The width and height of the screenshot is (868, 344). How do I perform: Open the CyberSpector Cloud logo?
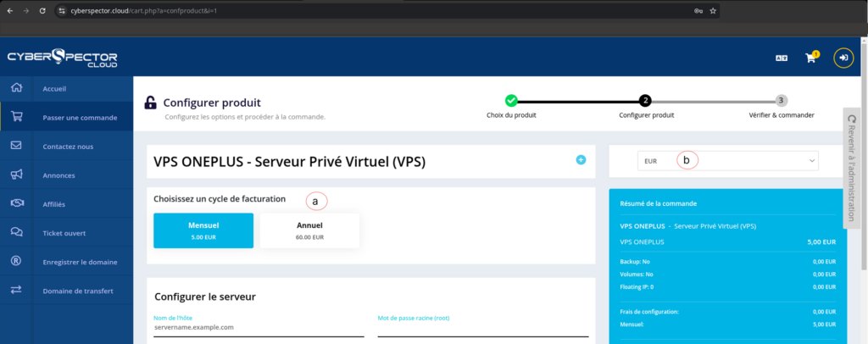pyautogui.click(x=62, y=58)
